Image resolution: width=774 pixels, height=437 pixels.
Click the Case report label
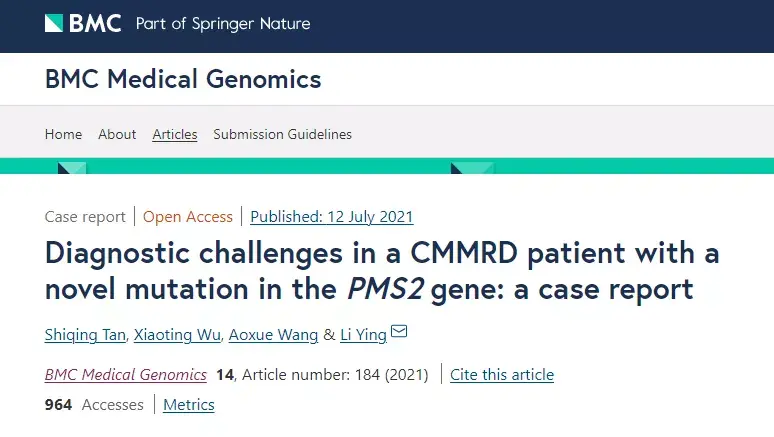pos(85,217)
